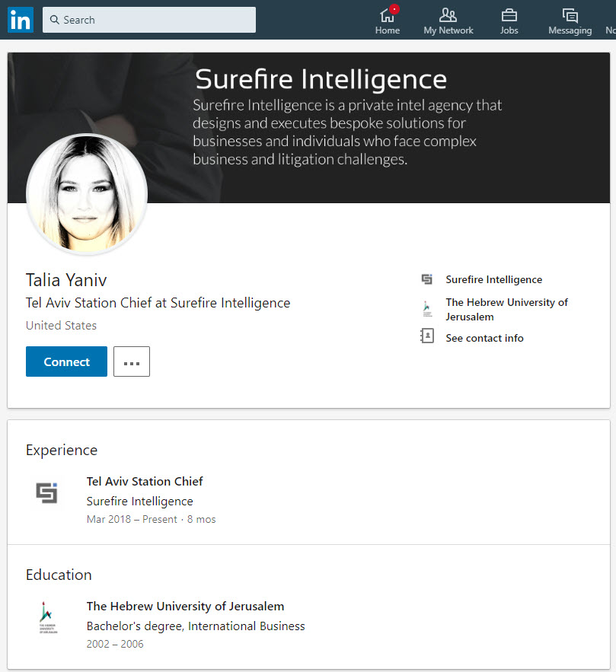Open the More actions ellipsis menu
Image resolution: width=616 pixels, height=672 pixels.
coord(132,361)
